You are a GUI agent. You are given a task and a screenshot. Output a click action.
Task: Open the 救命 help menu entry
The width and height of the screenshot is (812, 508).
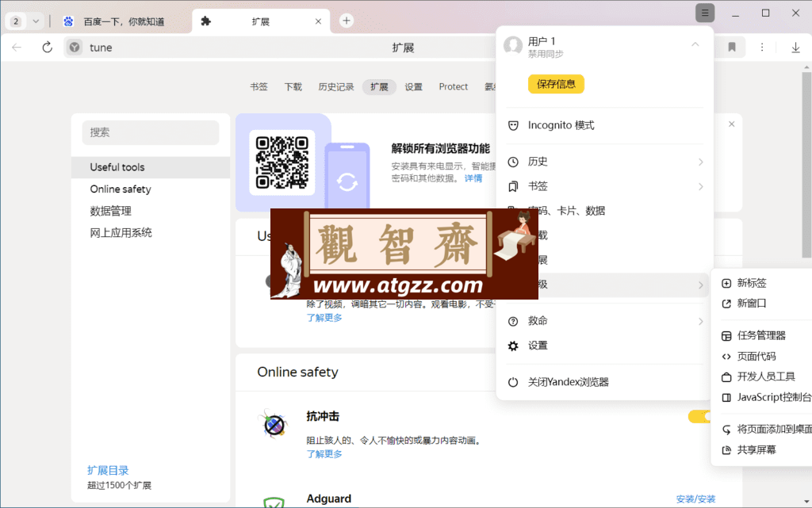click(604, 321)
